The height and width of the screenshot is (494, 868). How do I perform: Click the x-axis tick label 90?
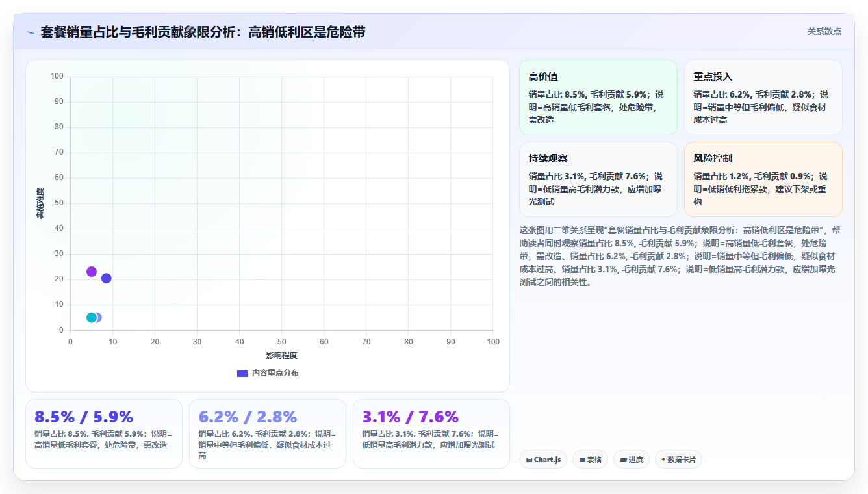(x=451, y=342)
